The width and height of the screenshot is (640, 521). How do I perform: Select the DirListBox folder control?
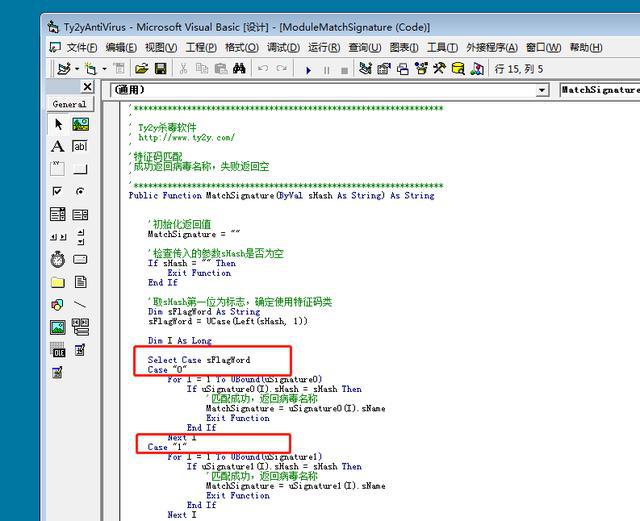coord(58,282)
